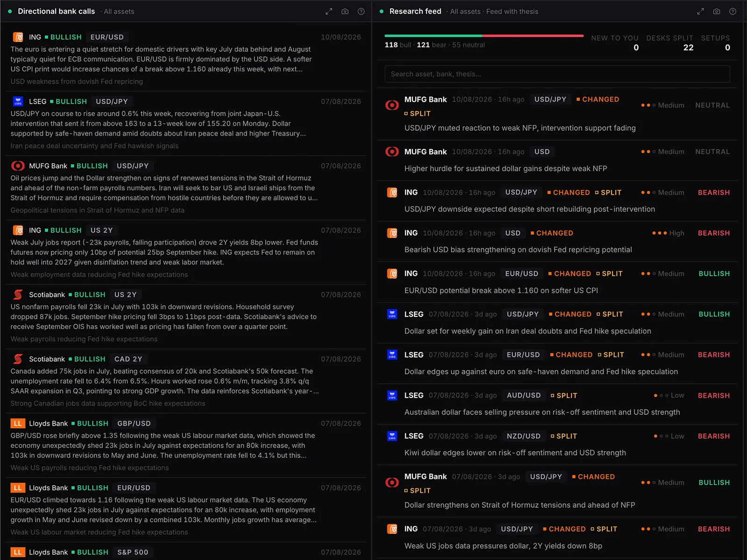
Task: Capture Research feed panel with camera icon
Action: [x=717, y=11]
